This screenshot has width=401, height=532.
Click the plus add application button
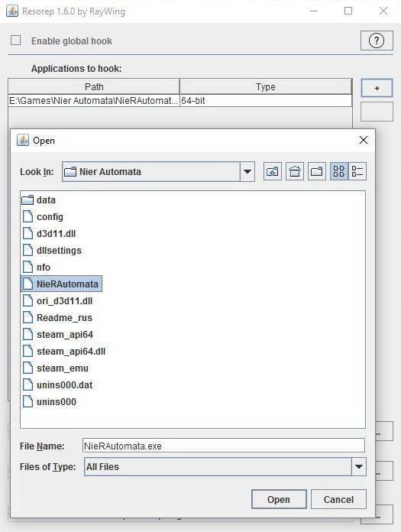coord(377,88)
